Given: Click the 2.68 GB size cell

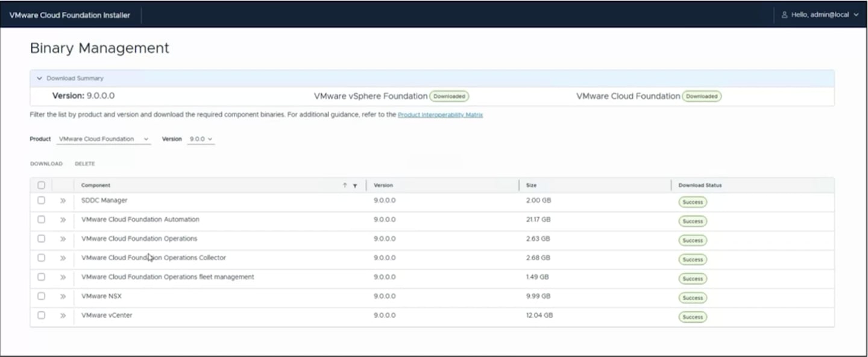Looking at the screenshot, I should [x=538, y=258].
